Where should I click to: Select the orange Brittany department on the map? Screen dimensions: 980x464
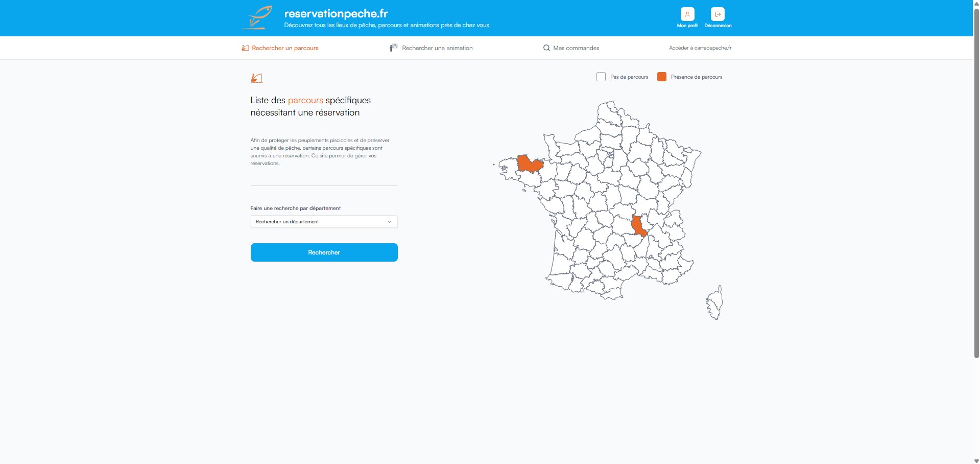tap(529, 164)
